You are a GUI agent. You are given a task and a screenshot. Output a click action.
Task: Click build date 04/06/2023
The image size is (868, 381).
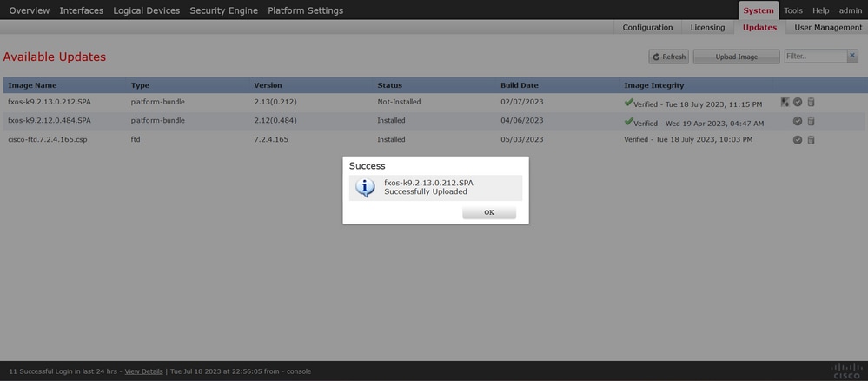(x=522, y=120)
